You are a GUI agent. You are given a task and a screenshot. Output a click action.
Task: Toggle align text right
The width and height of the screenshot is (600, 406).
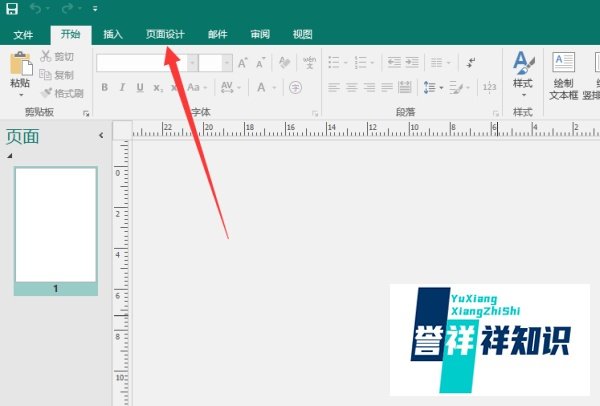(369, 88)
